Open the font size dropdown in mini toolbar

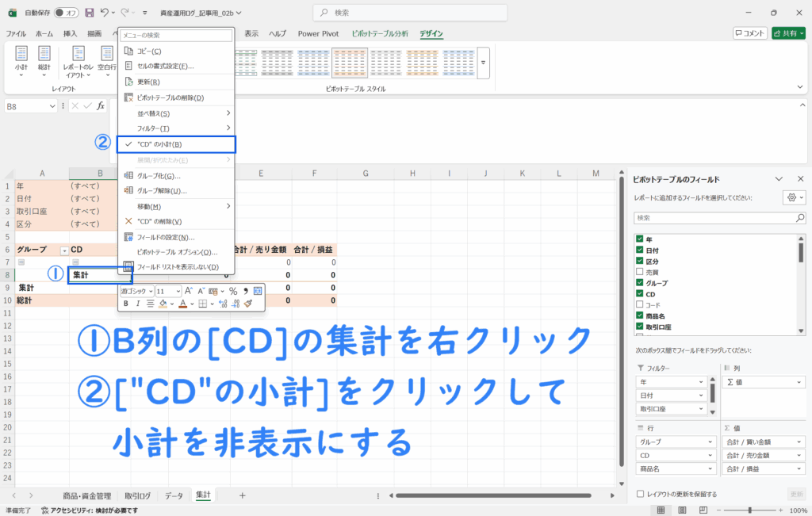click(x=178, y=291)
